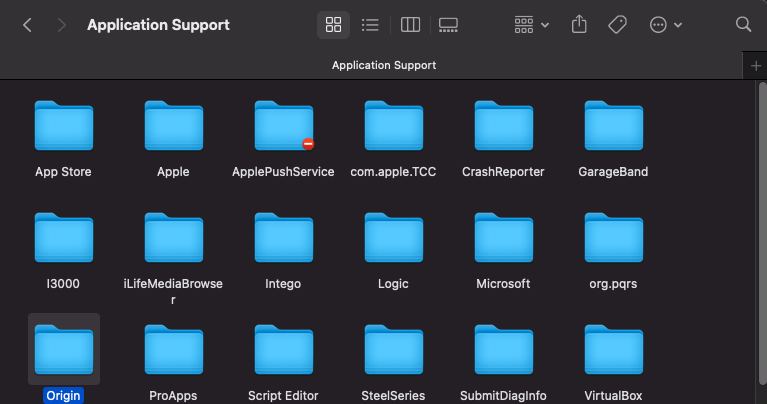Select the ApplePushService folder
The height and width of the screenshot is (404, 767).
[x=283, y=128]
